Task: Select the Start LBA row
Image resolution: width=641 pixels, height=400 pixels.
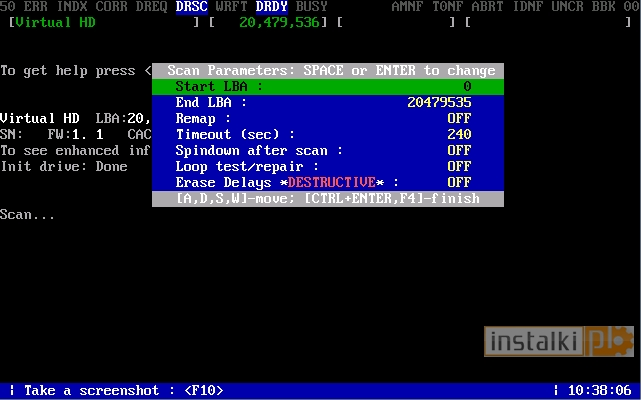Action: tap(327, 87)
